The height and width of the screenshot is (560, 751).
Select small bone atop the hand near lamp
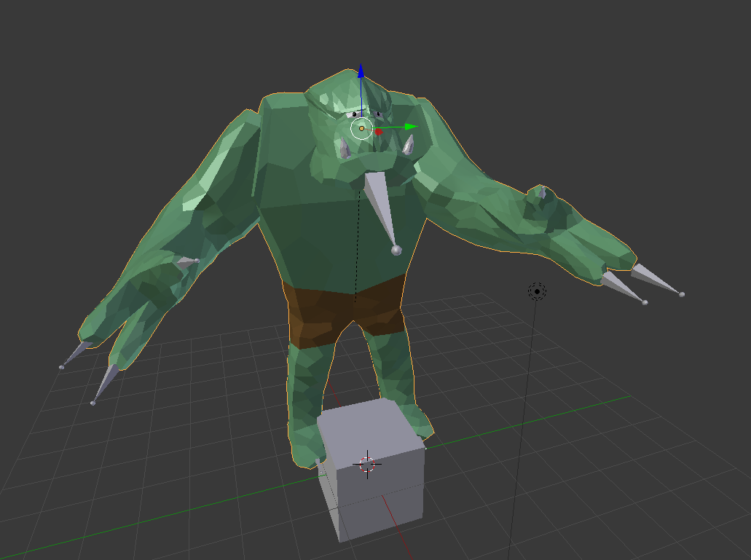[x=540, y=192]
